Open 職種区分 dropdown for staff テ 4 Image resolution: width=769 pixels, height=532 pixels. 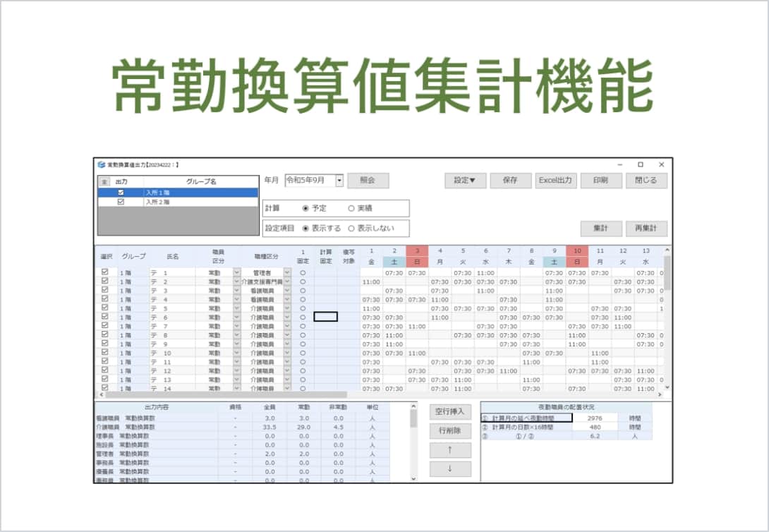tap(287, 299)
